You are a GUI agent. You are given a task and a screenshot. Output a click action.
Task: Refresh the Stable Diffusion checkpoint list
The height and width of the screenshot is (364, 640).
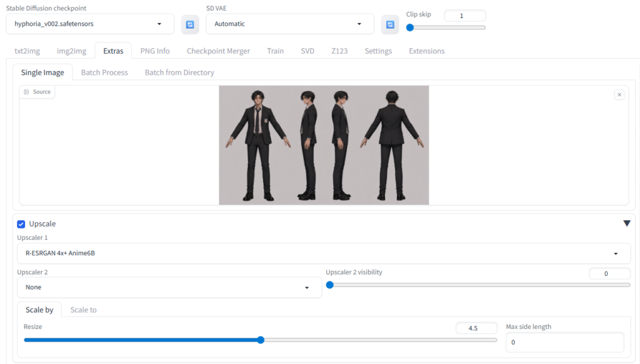190,24
